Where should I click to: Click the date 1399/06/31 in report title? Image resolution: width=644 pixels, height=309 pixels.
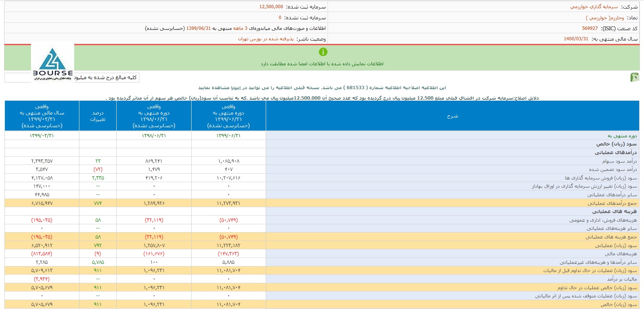[x=198, y=28]
